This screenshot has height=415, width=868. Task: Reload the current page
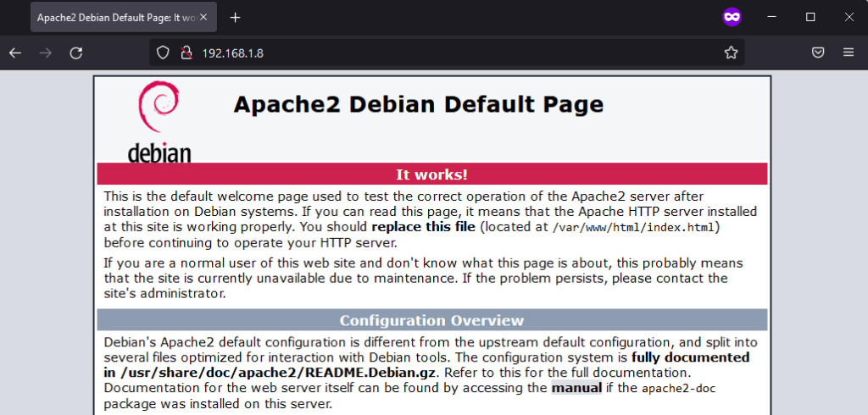(x=76, y=53)
